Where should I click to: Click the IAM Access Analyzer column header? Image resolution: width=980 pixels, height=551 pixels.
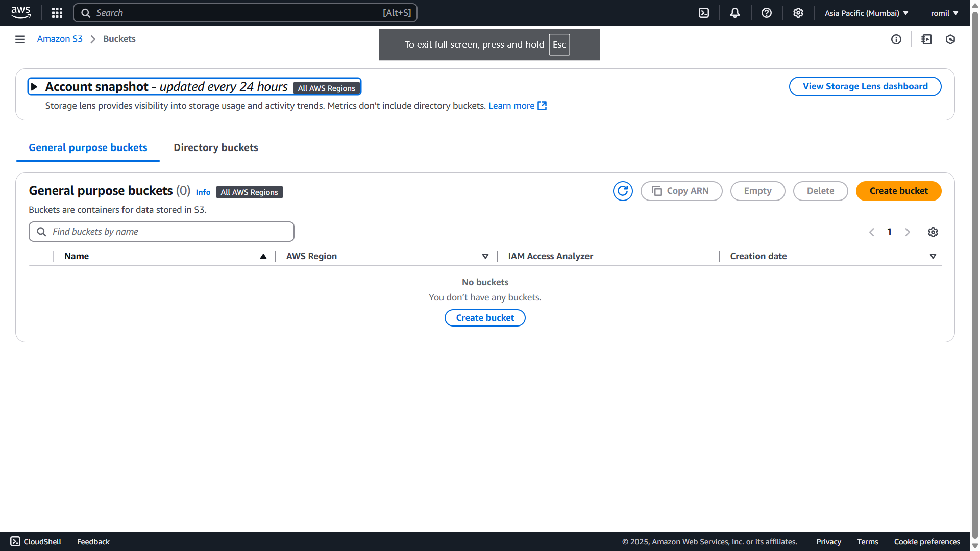pos(550,256)
